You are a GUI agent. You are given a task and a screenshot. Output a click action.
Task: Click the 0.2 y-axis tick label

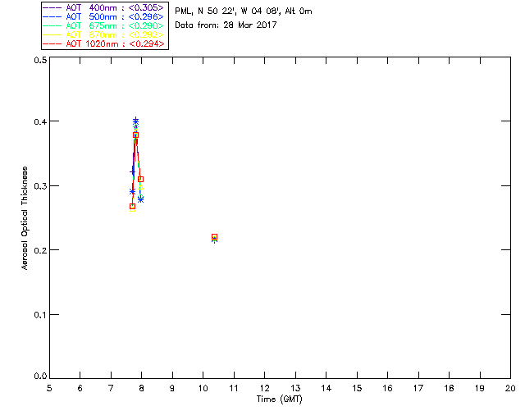(40, 250)
